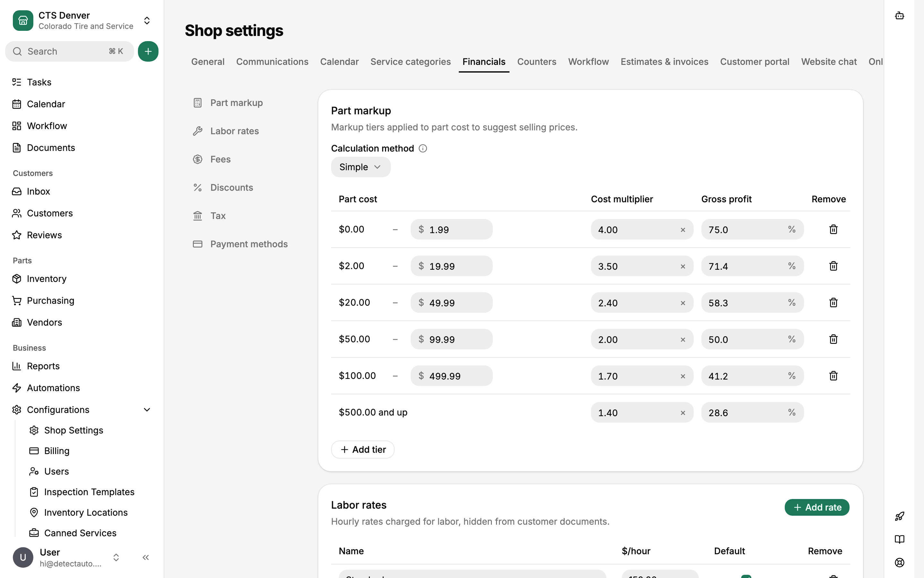Open the Inbox
Viewport: 924px width, 578px height.
82,191
